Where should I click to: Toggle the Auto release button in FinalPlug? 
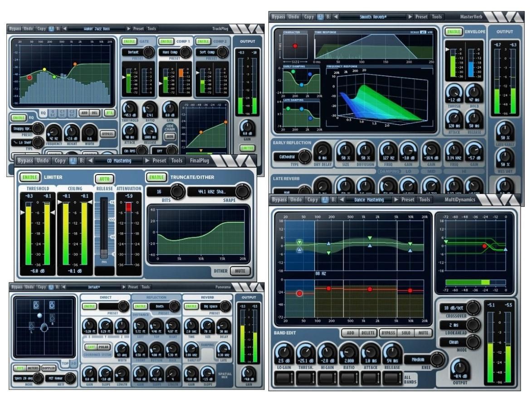click(104, 179)
